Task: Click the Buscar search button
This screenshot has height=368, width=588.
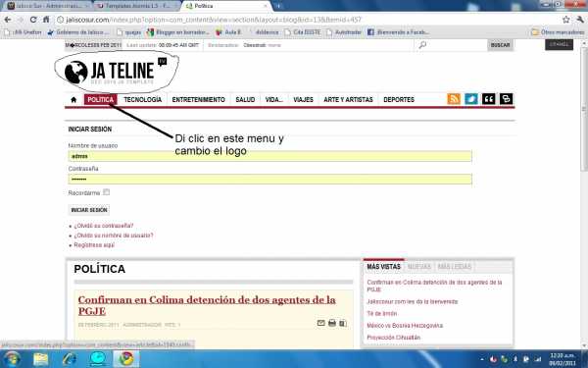Action: point(500,45)
